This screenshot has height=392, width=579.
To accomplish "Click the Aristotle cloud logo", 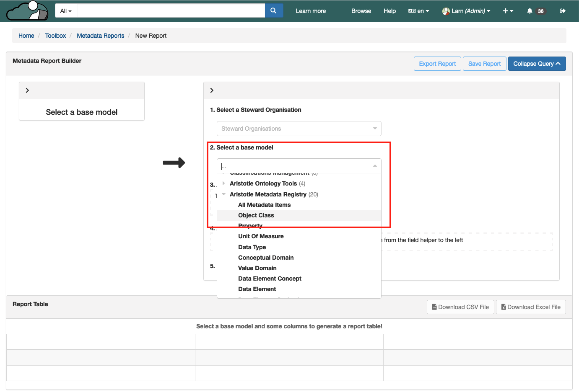I will click(x=28, y=11).
